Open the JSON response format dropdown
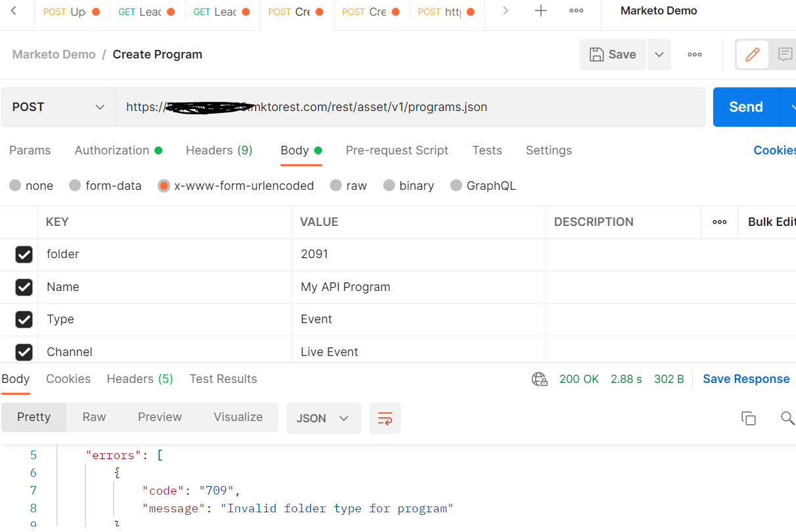The width and height of the screenshot is (796, 532). click(323, 418)
